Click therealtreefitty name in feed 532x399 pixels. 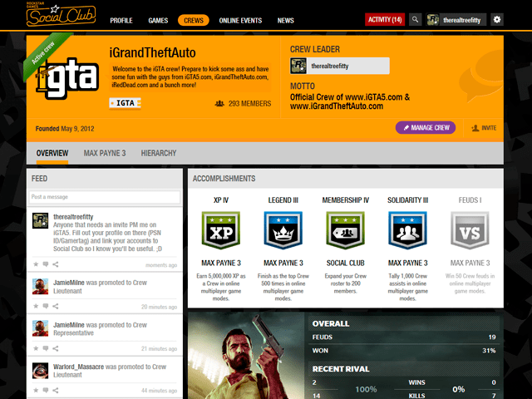[73, 217]
